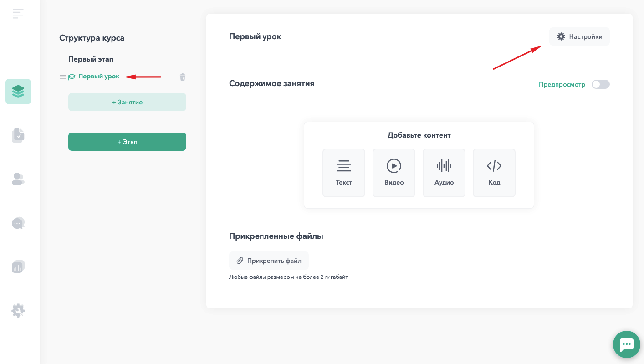
Task: Toggle the Предпросмотр switch
Action: click(x=600, y=84)
